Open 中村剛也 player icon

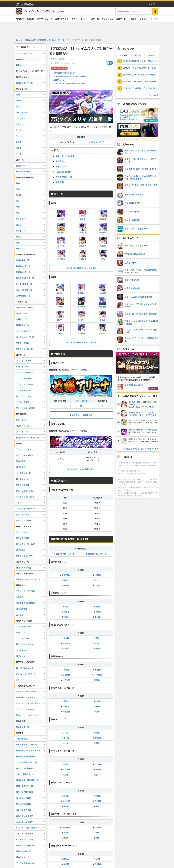(83, 254)
